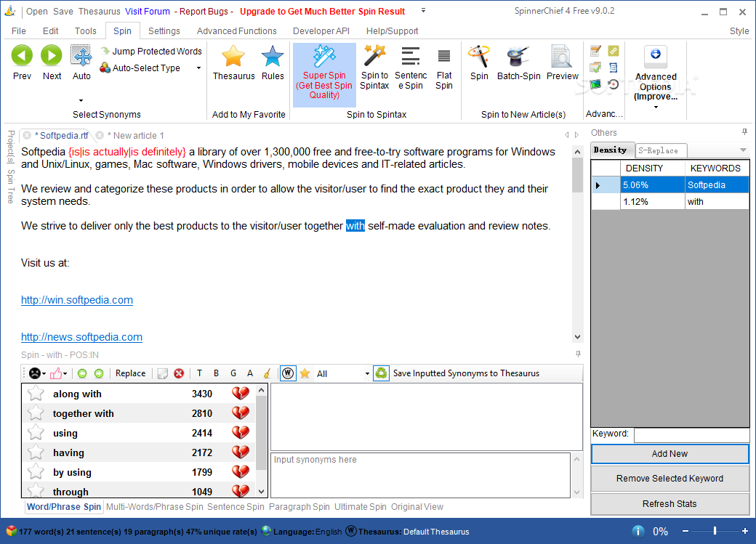Click the Prev green arrow icon
Image resolution: width=756 pixels, height=544 pixels.
coord(23,55)
